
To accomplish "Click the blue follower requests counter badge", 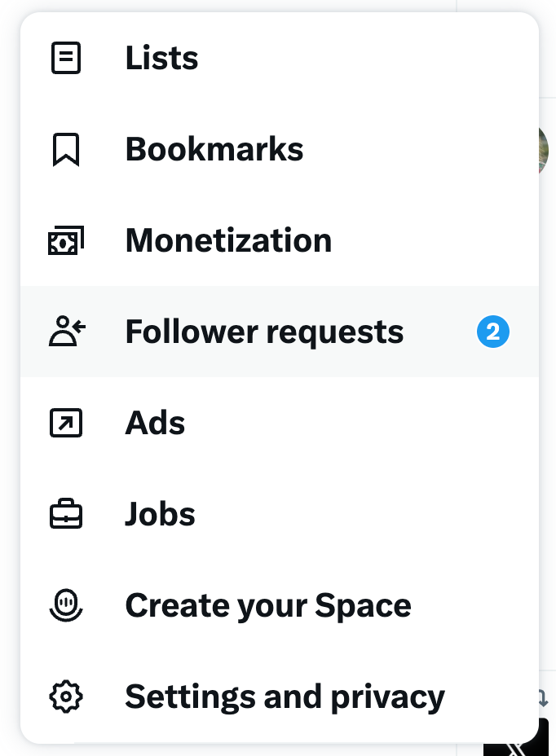I will 492,332.
